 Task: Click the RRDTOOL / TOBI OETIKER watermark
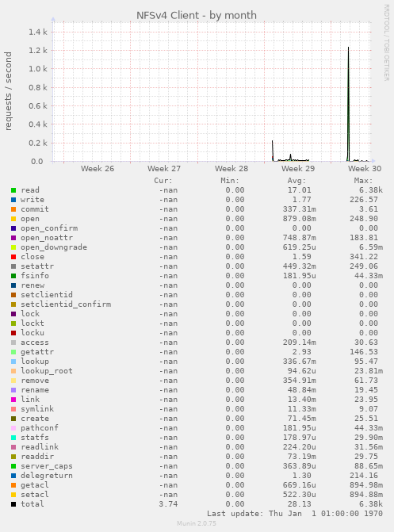(x=387, y=42)
